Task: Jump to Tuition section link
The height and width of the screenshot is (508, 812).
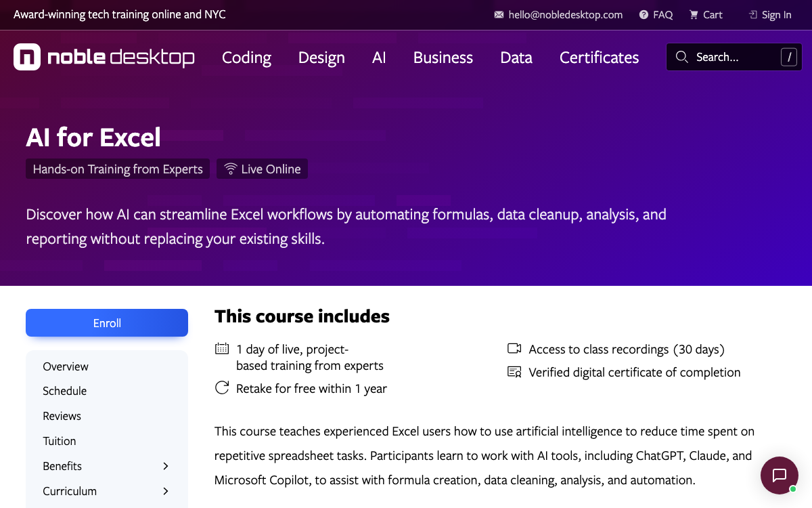Action: [x=60, y=441]
